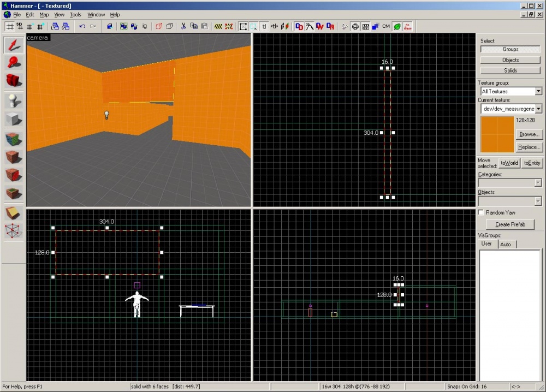Image resolution: width=546 pixels, height=392 pixels.
Task: Select the Entity tool with lightbulb icon
Action: (x=14, y=100)
